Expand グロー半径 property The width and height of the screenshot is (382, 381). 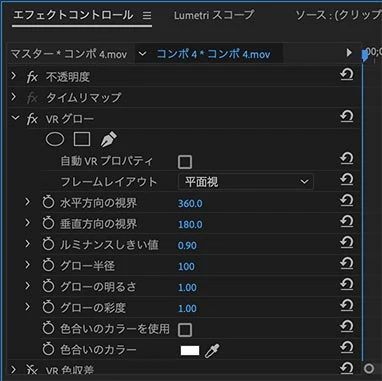pyautogui.click(x=27, y=265)
